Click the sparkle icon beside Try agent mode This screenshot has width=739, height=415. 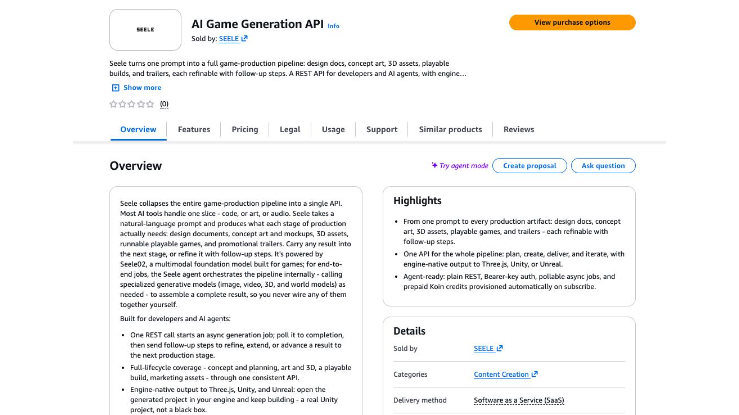click(x=434, y=165)
